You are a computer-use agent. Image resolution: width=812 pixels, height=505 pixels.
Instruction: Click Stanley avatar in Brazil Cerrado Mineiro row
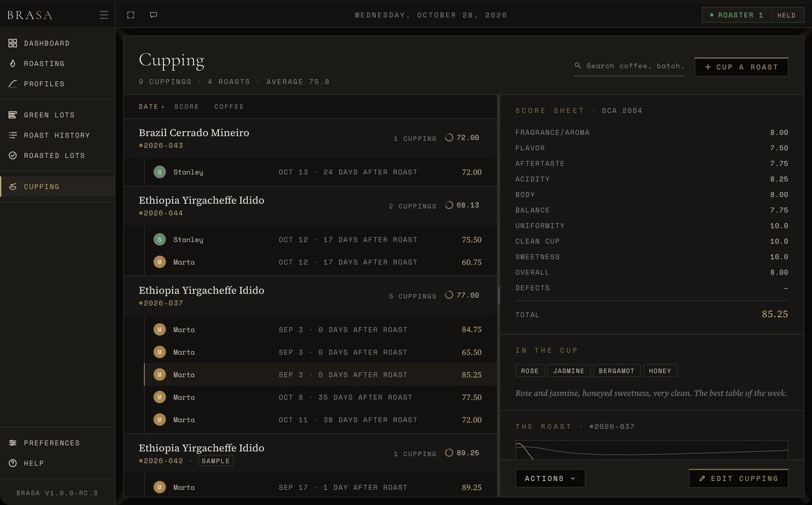coord(160,172)
